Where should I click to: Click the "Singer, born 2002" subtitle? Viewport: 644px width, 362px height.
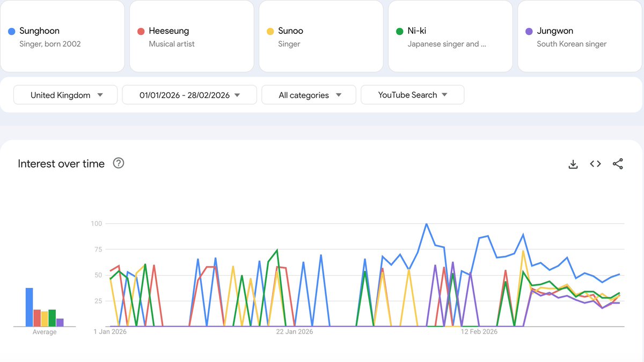[50, 44]
